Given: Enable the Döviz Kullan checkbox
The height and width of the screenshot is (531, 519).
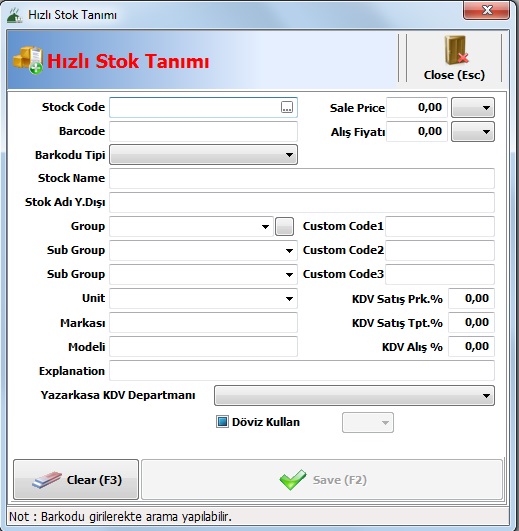Looking at the screenshot, I should coord(222,422).
